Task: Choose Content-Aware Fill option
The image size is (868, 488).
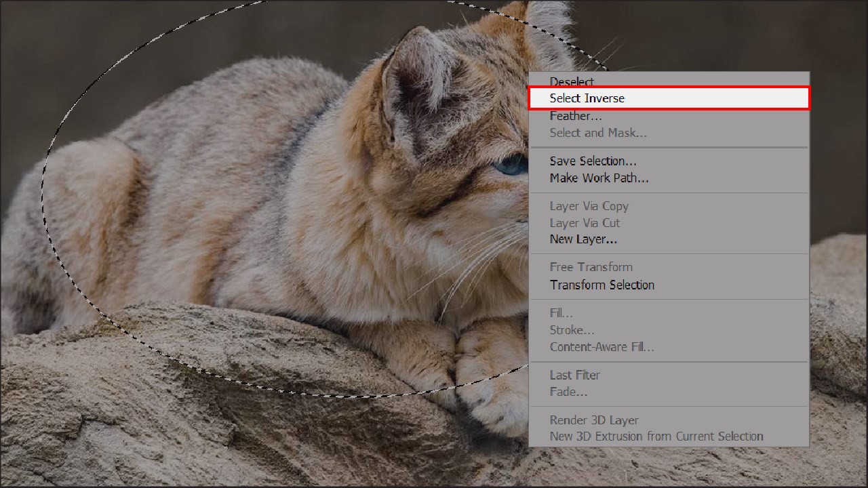Action: coord(601,347)
